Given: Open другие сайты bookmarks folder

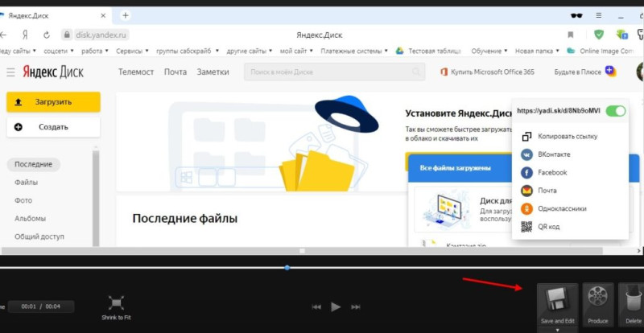Looking at the screenshot, I should pyautogui.click(x=250, y=51).
